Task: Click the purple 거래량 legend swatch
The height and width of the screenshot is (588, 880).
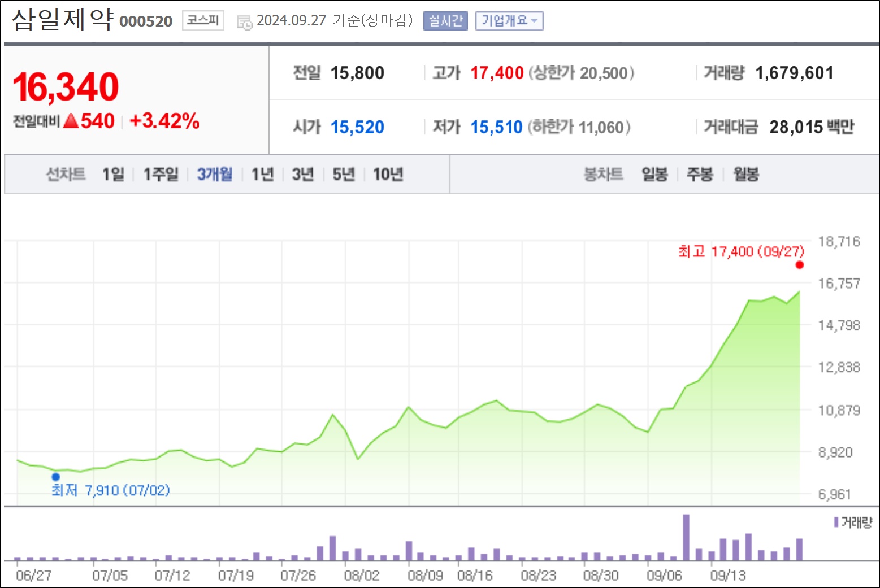Action: click(x=836, y=522)
